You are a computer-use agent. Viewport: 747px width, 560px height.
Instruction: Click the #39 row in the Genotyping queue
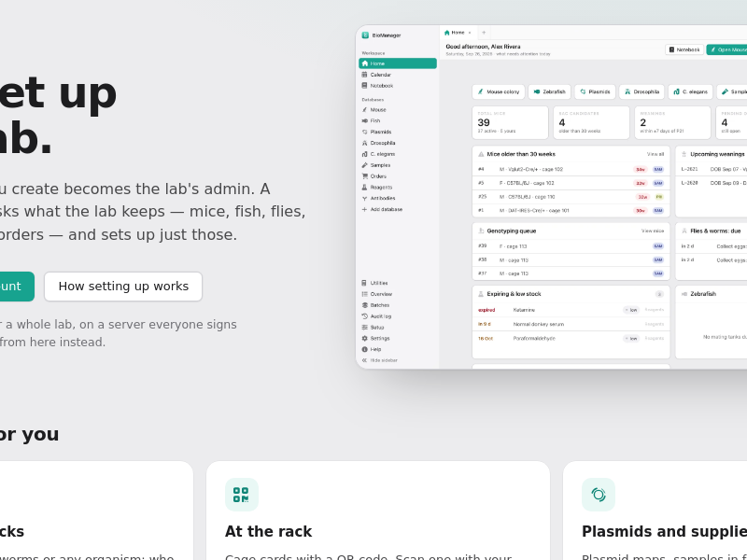coord(571,246)
